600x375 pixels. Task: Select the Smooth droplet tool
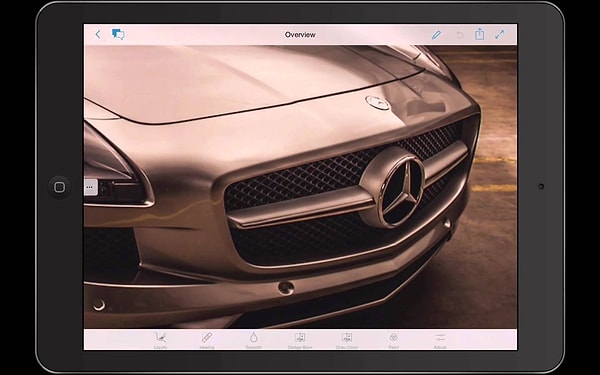point(253,340)
